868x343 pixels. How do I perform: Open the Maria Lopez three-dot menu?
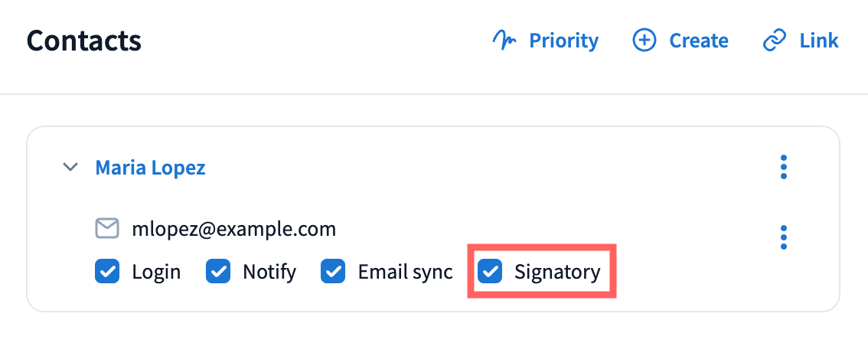[783, 167]
